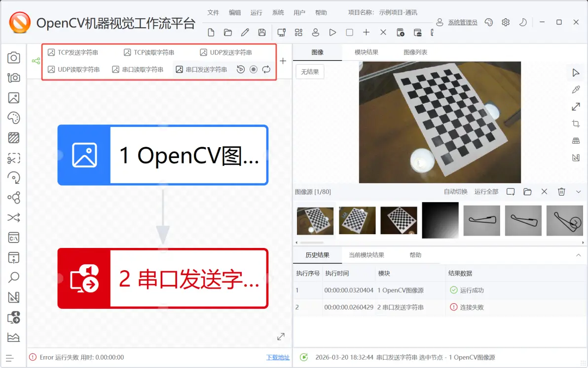588x368 pixels.
Task: Click the window-with-plus toolbar icon
Action: [401, 33]
